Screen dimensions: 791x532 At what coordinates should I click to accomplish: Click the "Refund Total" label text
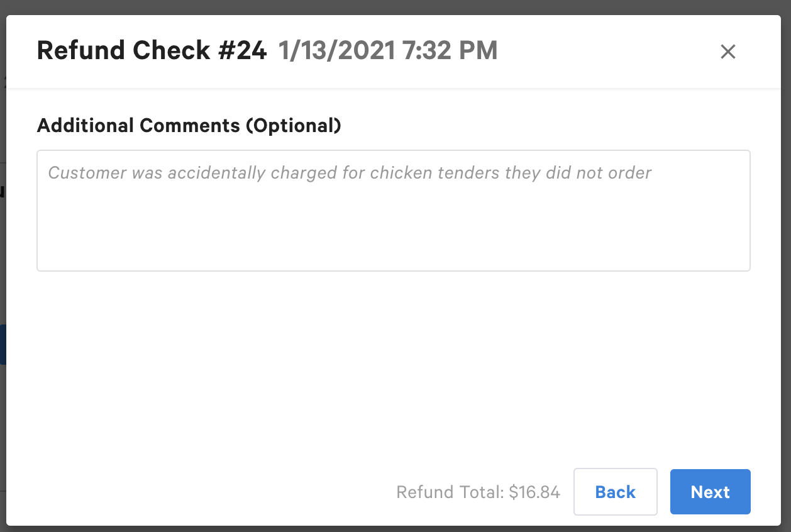tap(450, 492)
